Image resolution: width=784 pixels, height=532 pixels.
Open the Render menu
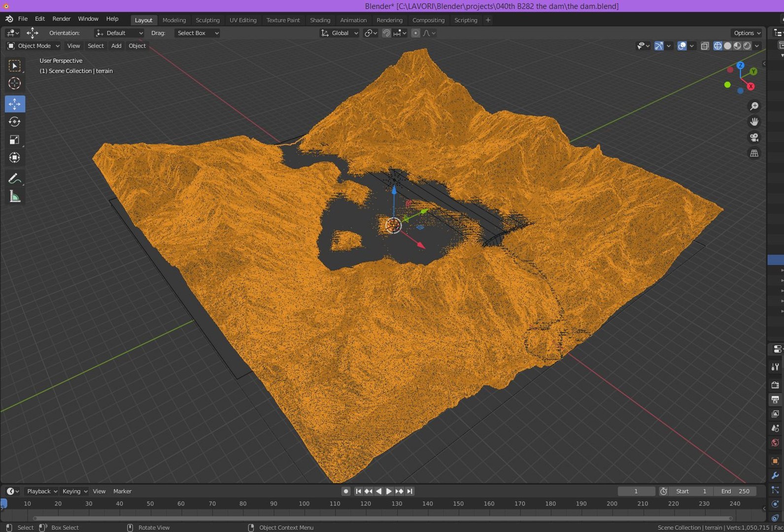[x=62, y=19]
